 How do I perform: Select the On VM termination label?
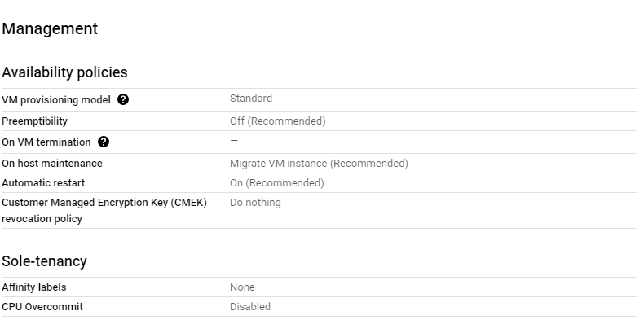pyautogui.click(x=46, y=142)
